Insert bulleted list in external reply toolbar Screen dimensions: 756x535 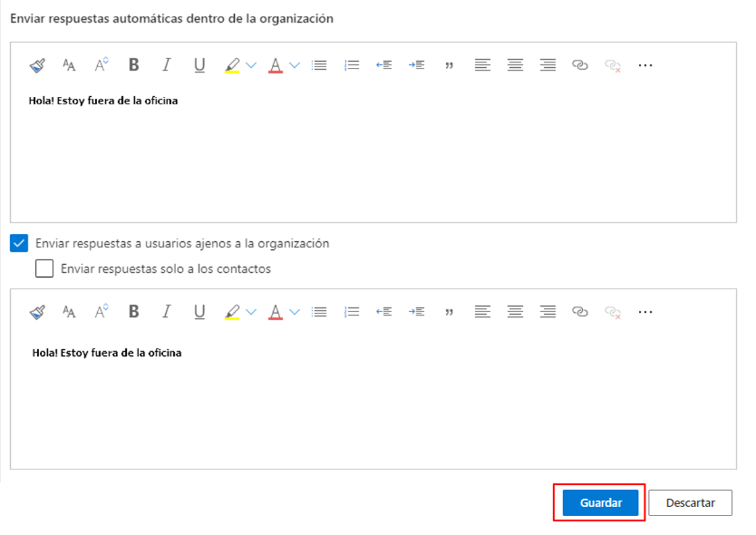319,312
